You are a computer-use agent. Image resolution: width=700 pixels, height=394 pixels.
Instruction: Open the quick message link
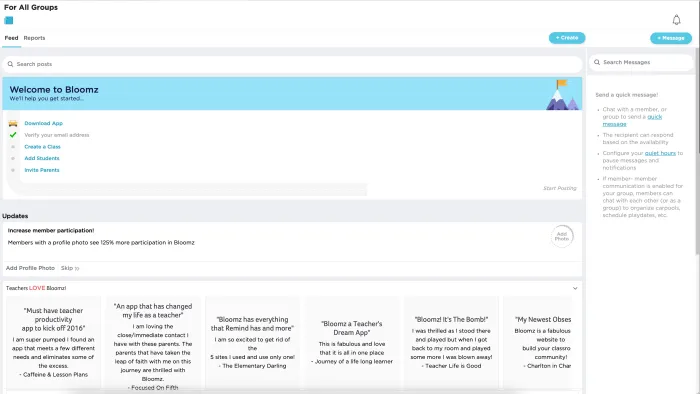coord(632,120)
